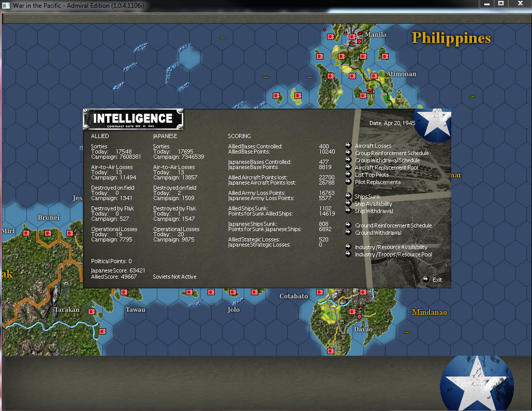Click the Cotabato map label
The width and height of the screenshot is (532, 411).
tap(293, 296)
